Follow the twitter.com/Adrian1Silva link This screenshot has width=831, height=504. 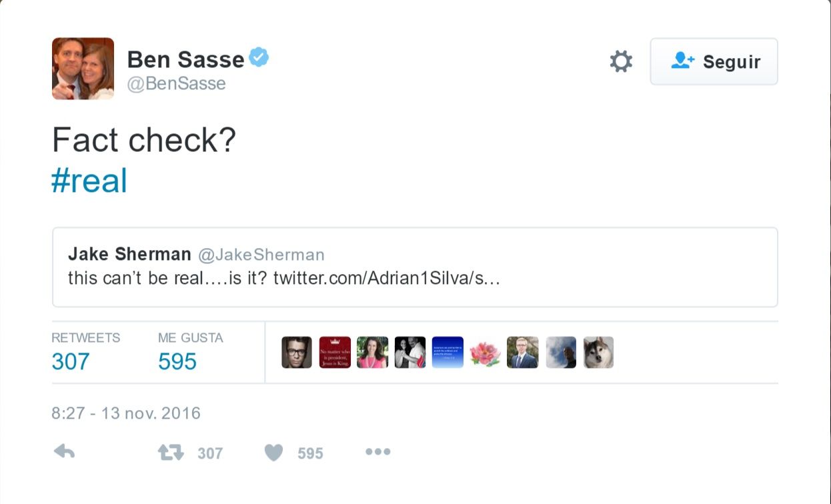click(x=386, y=277)
